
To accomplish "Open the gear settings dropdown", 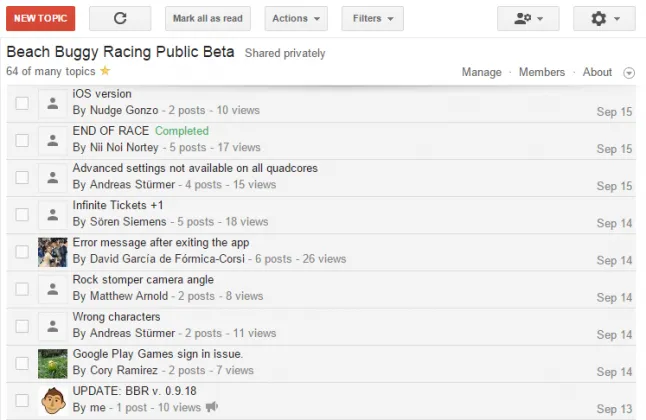I will pyautogui.click(x=604, y=18).
